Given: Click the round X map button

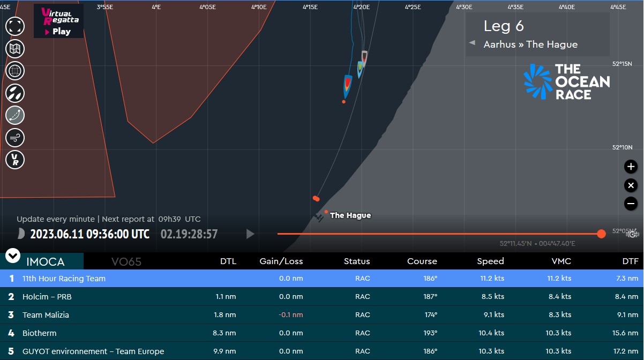Looking at the screenshot, I should tap(631, 185).
